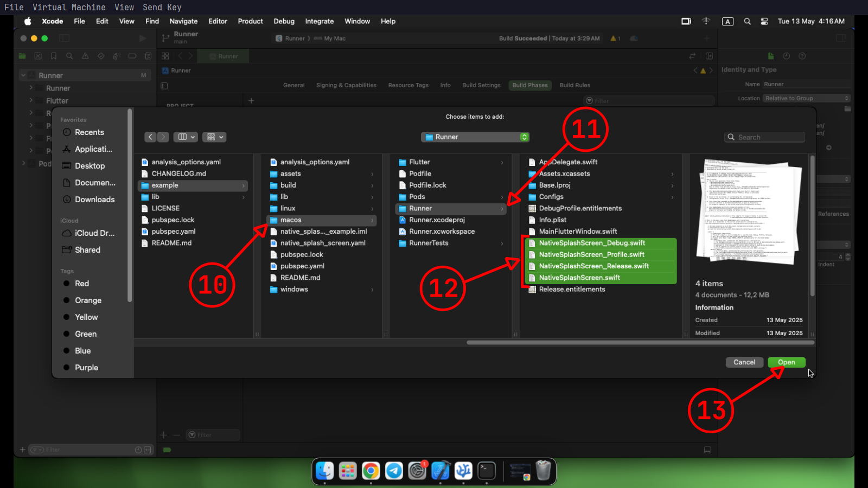
Task: Open Launchpad from the Dock
Action: [348, 471]
